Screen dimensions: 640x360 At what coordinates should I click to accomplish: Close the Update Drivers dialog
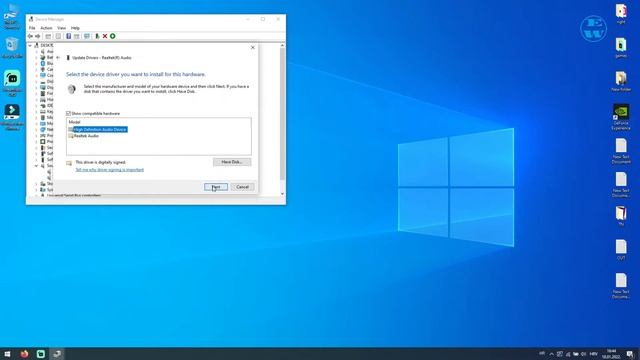253,48
